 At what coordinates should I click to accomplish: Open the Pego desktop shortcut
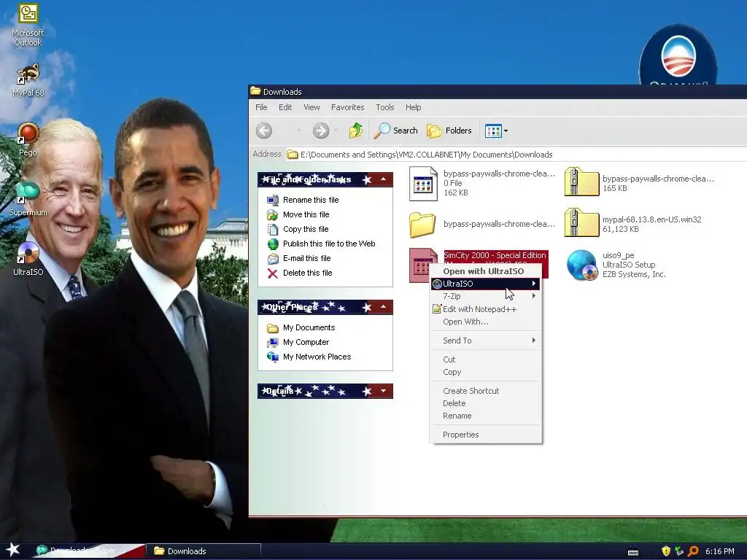coord(28,139)
